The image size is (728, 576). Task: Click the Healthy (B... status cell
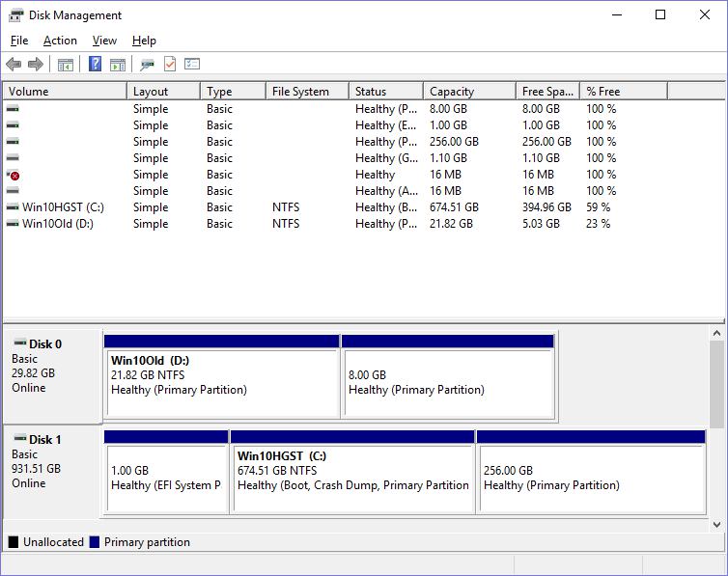click(x=386, y=207)
